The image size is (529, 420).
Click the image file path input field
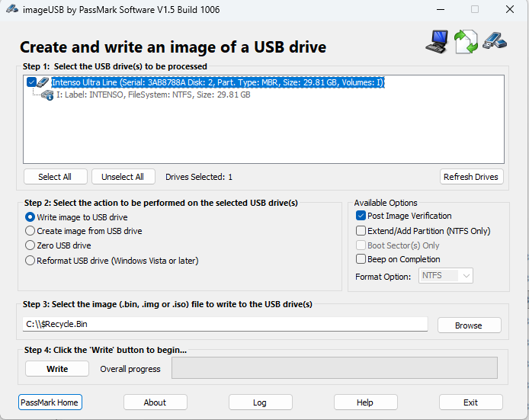pos(225,324)
